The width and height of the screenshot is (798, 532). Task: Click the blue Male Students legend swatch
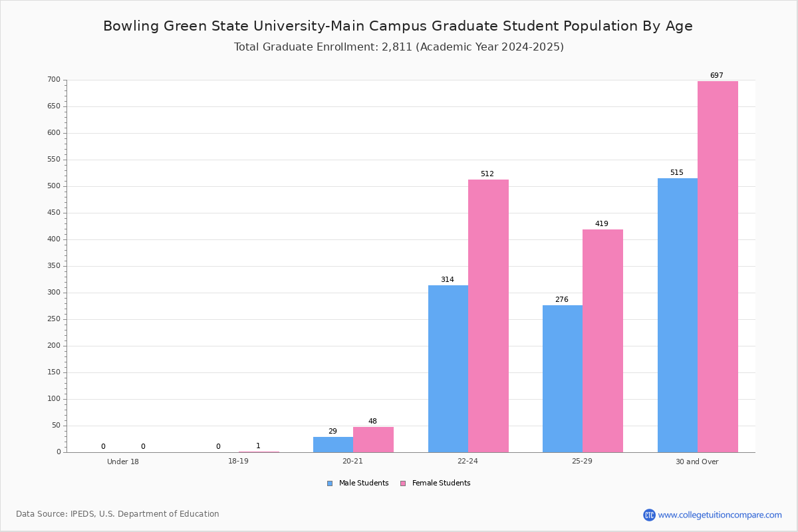coord(330,483)
